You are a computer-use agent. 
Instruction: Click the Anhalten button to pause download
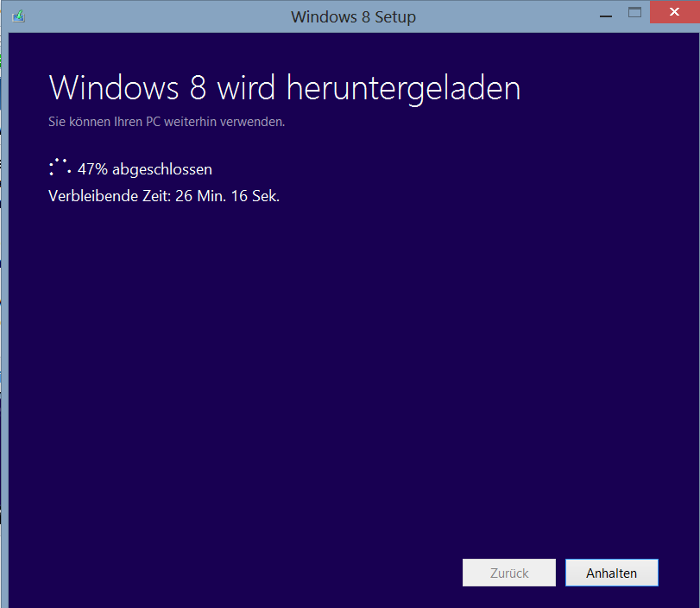tap(612, 573)
